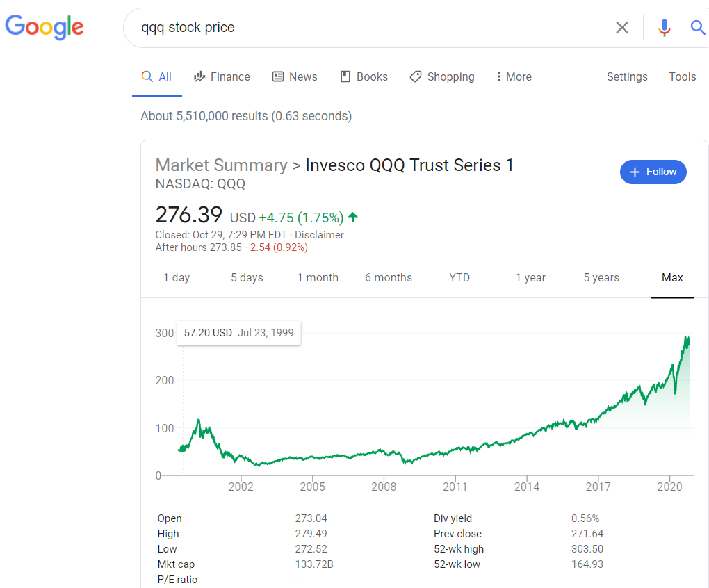Select the 6 months chart range
Viewport: 709px width, 588px height.
tap(389, 278)
